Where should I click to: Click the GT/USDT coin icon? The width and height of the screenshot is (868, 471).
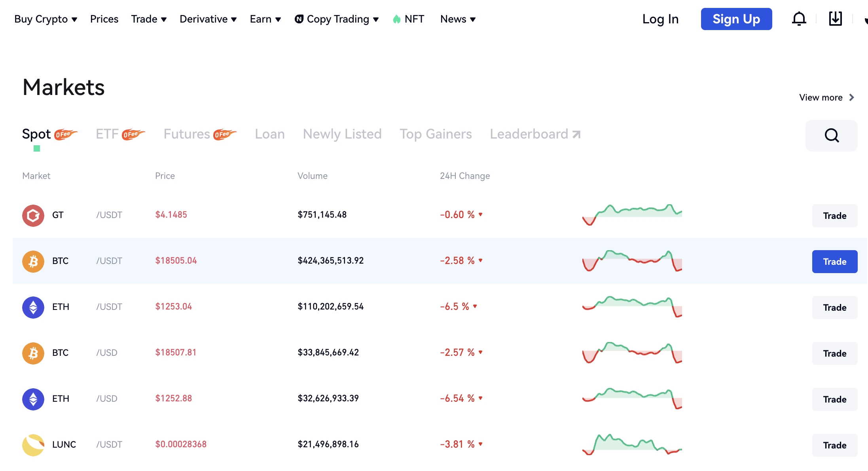tap(33, 215)
